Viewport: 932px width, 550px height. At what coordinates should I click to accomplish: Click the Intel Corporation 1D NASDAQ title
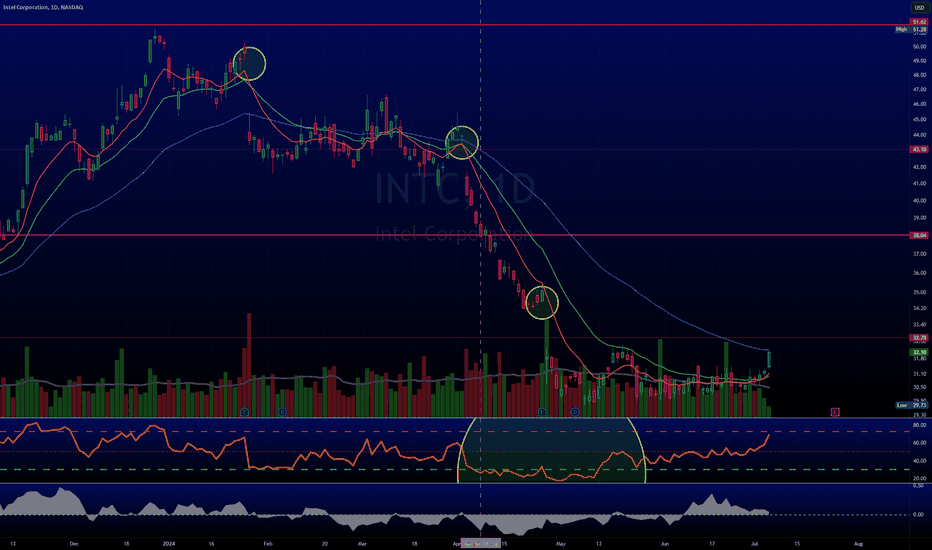point(43,7)
